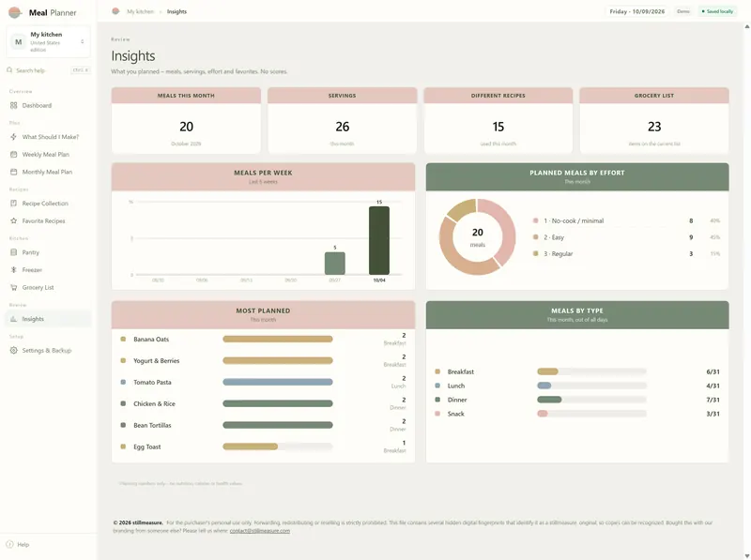The image size is (751, 560).
Task: Click the Saved locally status indicator
Action: point(717,11)
